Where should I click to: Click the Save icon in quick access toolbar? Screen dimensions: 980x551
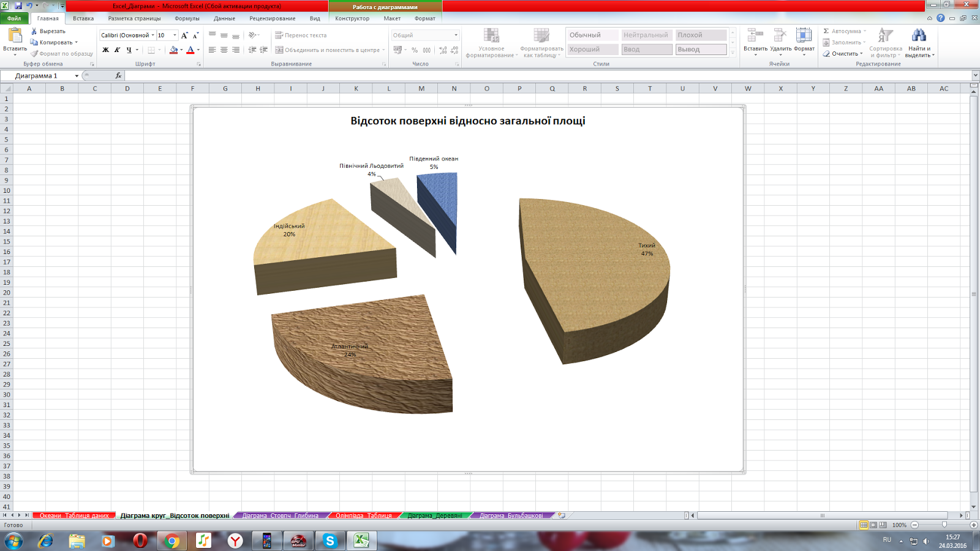click(18, 6)
